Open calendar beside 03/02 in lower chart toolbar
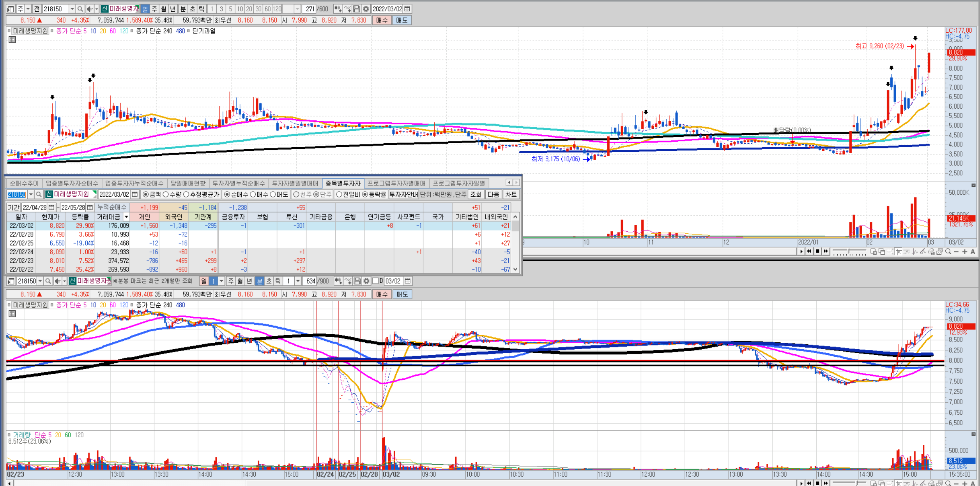 click(x=407, y=281)
